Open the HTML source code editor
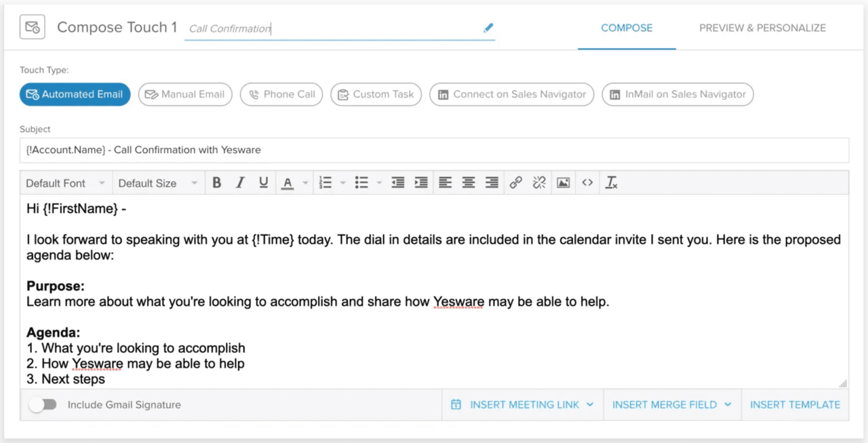The image size is (868, 443). coord(587,182)
